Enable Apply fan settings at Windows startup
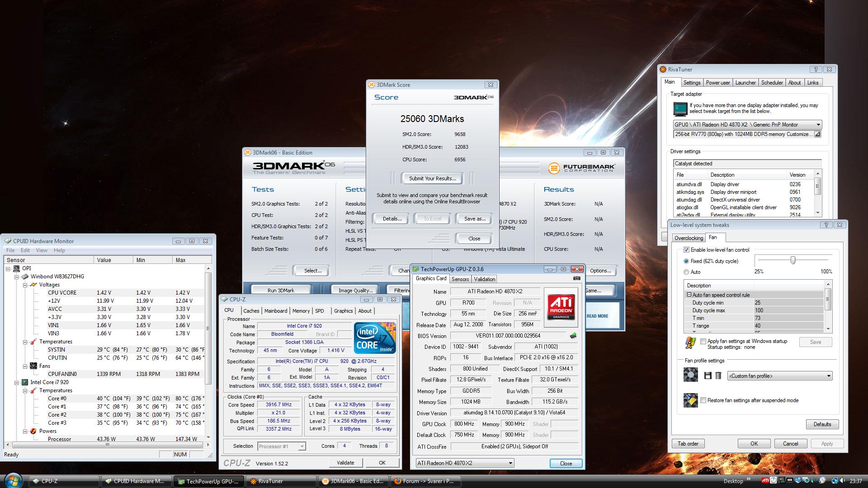Screen dimensions: 868x488 pos(703,342)
